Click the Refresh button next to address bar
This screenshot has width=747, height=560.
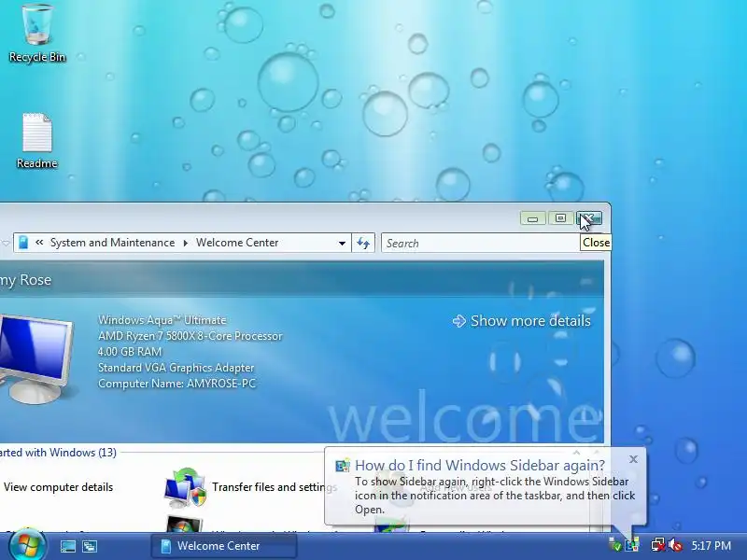click(x=363, y=244)
